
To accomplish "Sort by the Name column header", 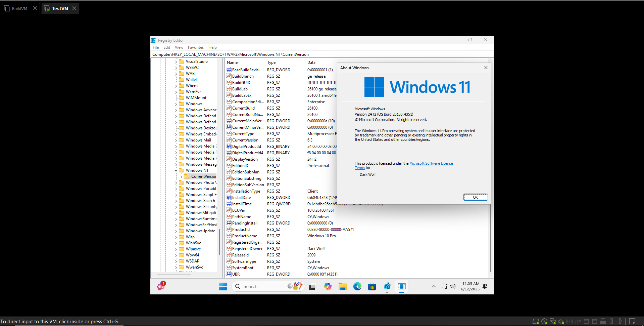I will click(245, 63).
